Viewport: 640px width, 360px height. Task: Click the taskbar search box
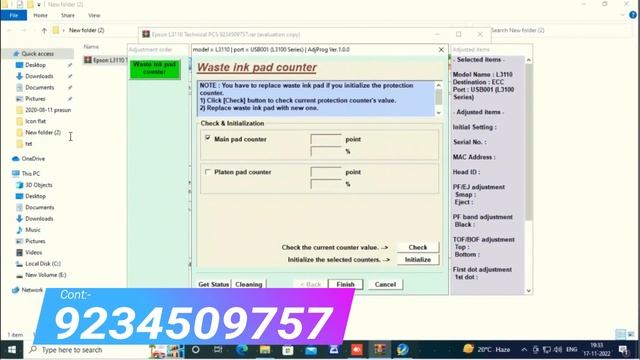point(88,350)
